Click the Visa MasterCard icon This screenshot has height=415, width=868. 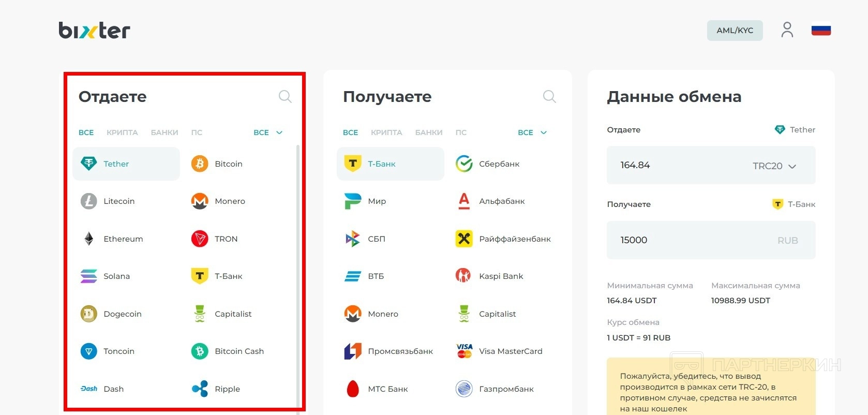tap(465, 351)
